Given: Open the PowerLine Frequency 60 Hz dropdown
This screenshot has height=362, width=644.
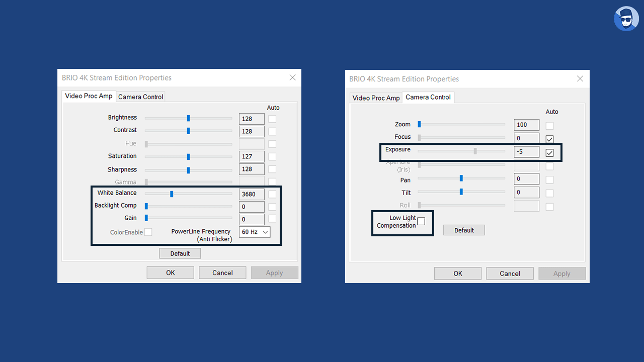Looking at the screenshot, I should (x=255, y=232).
